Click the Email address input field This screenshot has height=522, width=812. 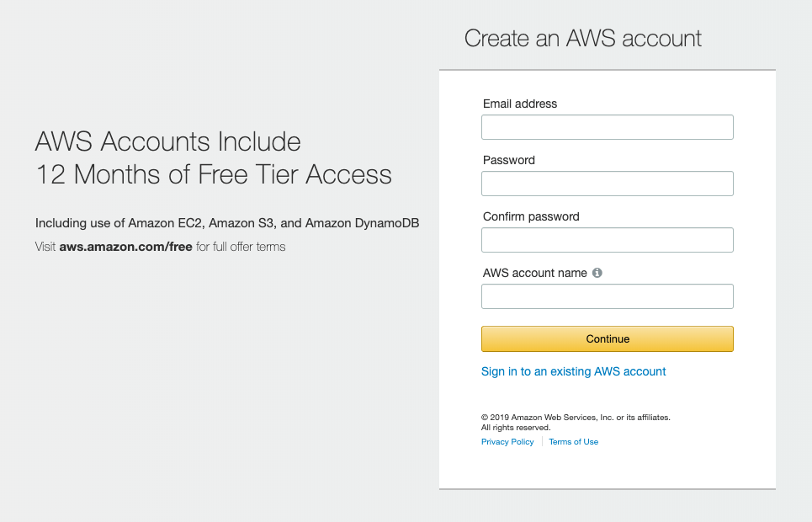pos(607,126)
